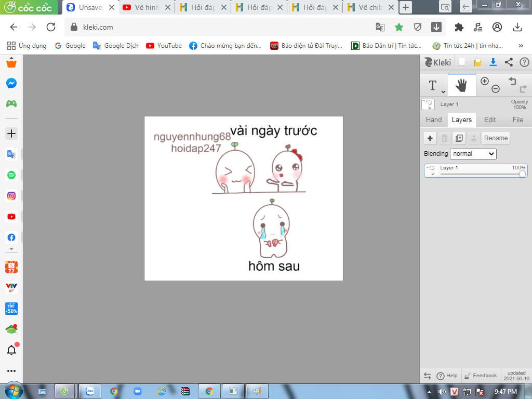This screenshot has width=532, height=399.
Task: Click the updated 2021-06-16 changelog link
Action: [x=516, y=376]
